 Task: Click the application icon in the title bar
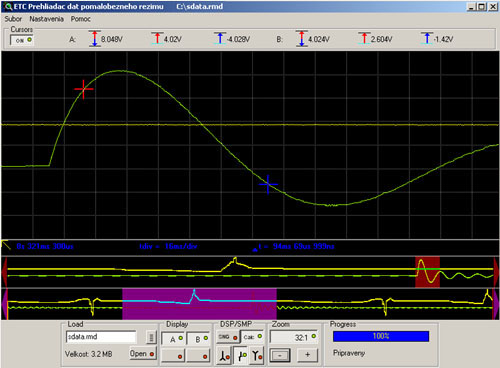[8, 6]
